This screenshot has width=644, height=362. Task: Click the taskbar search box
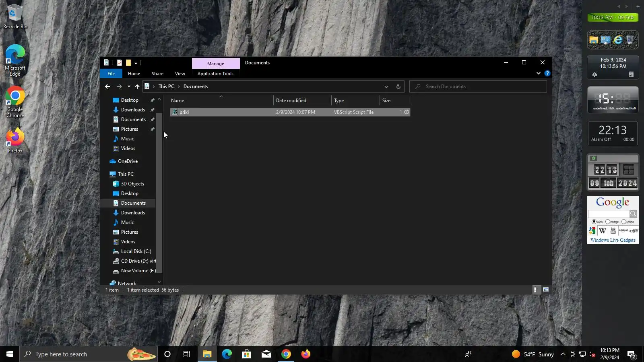pos(89,354)
